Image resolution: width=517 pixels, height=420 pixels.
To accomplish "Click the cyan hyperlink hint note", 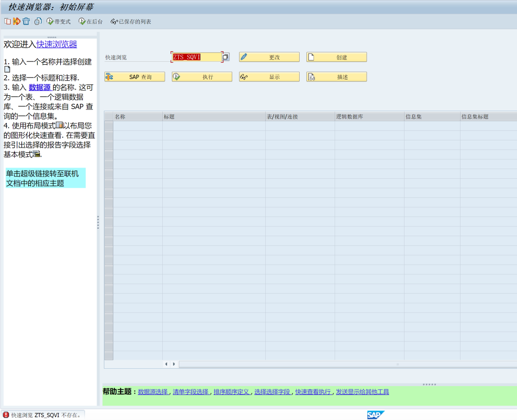I will (45, 178).
